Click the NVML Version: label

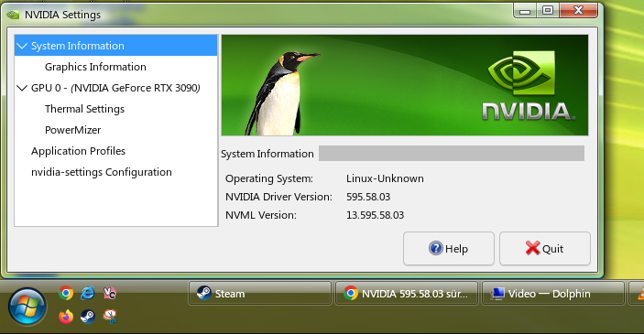261,215
